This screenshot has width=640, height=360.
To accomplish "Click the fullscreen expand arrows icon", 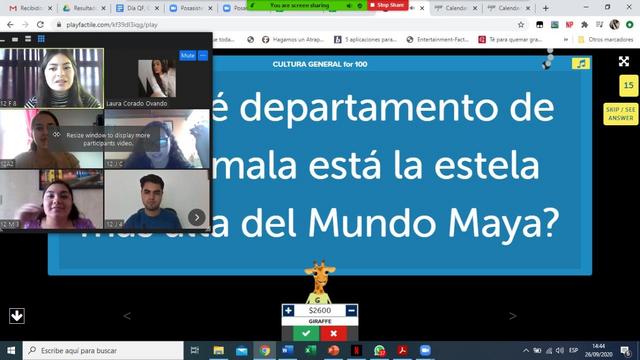I will (624, 62).
